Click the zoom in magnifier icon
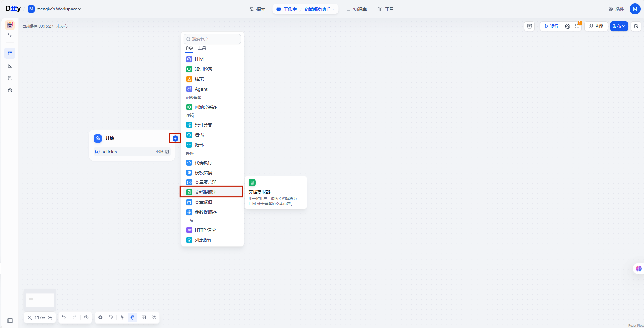 (50, 318)
